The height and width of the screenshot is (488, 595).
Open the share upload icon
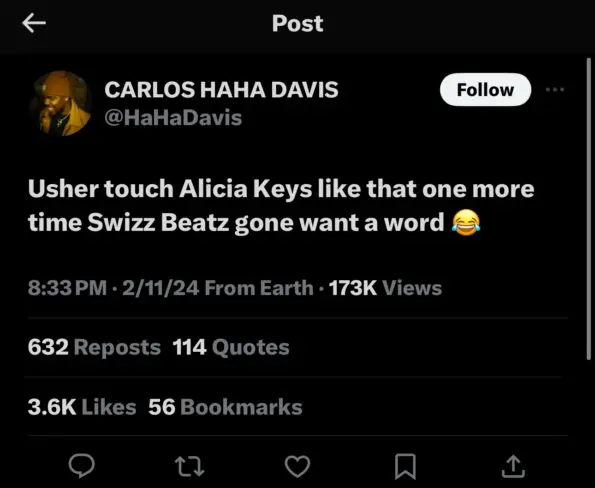(x=513, y=466)
